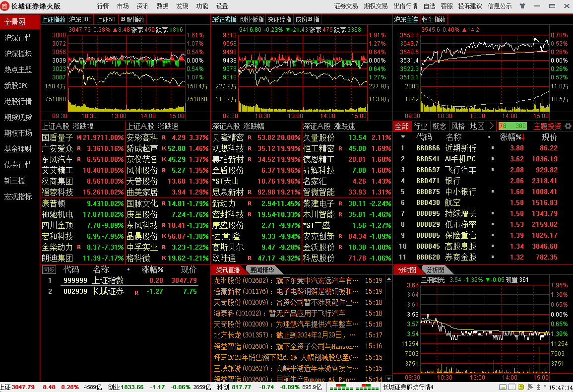Click the 期权交易 button
Screen dimensions: 573x392
tap(376, 6)
